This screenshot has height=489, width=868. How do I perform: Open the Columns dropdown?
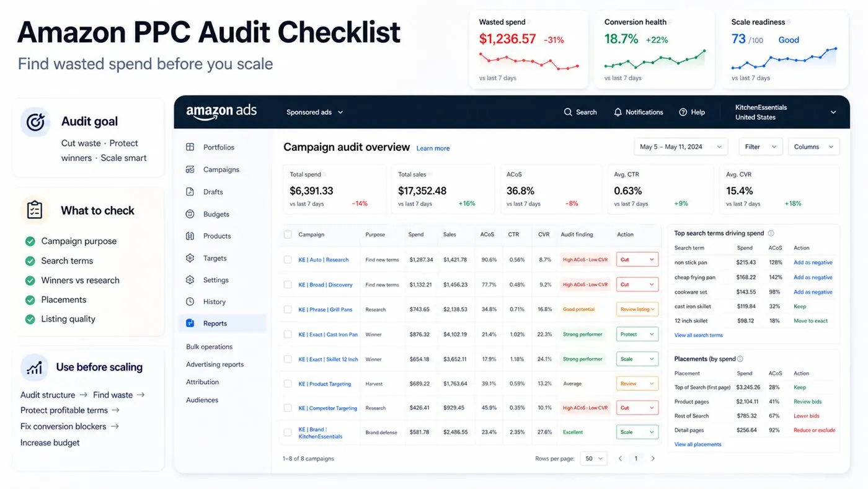(814, 147)
